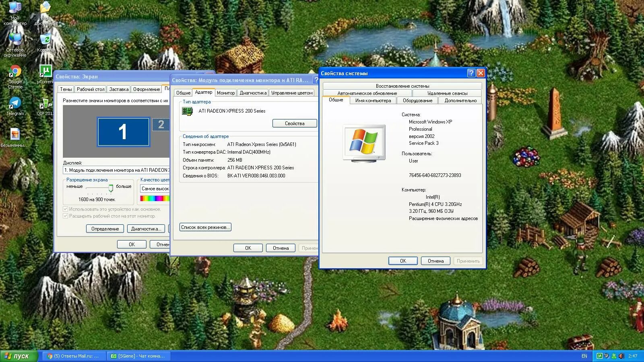The width and height of the screenshot is (644, 362).
Task: Click OK in adapter properties window
Action: coord(248,248)
